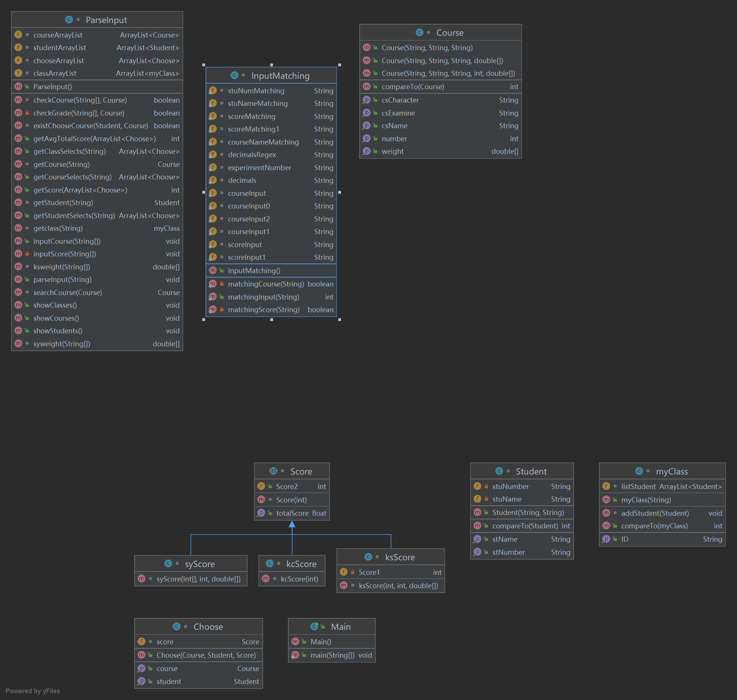Screen dimensions: 737x700
Task: Click the property icon next to csCharacter
Action: click(x=367, y=100)
